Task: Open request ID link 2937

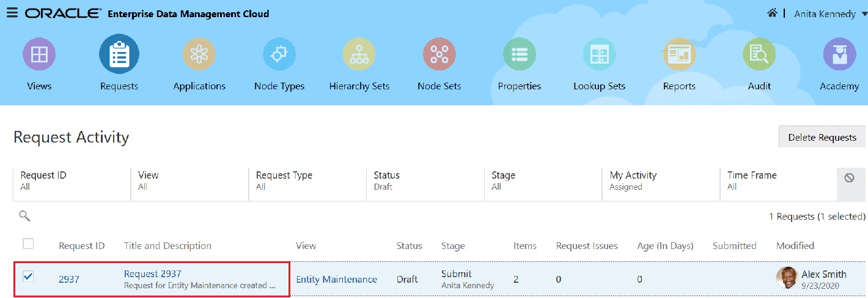Action: 69,279
